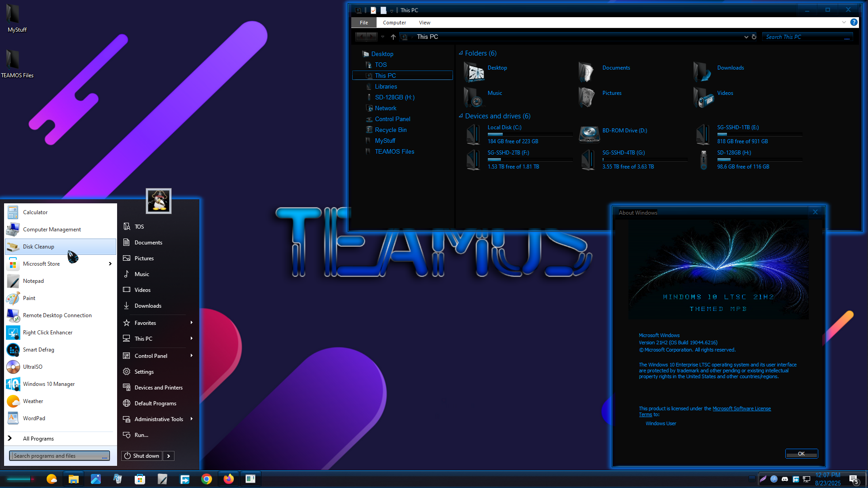868x488 pixels.
Task: Open Explorer help question mark
Action: coord(854,23)
